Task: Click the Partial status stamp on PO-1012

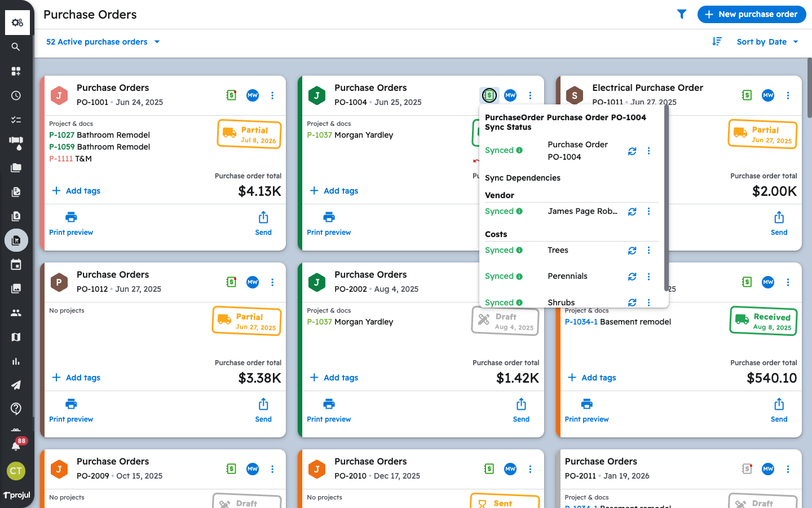Action: tap(247, 321)
